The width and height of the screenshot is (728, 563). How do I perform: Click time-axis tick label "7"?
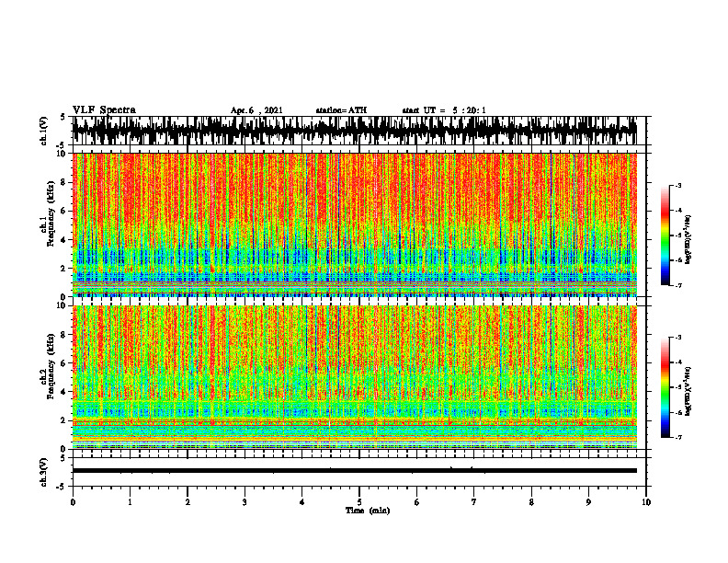[x=474, y=502]
